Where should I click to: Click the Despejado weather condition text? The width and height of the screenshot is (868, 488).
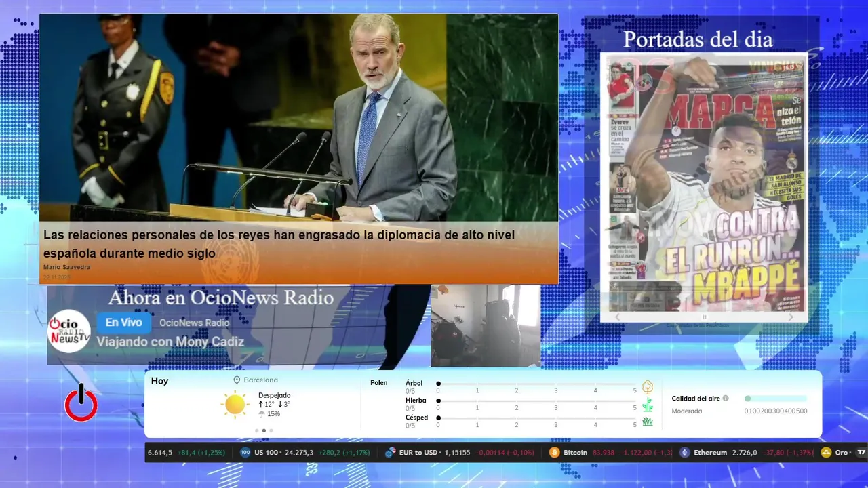point(274,395)
